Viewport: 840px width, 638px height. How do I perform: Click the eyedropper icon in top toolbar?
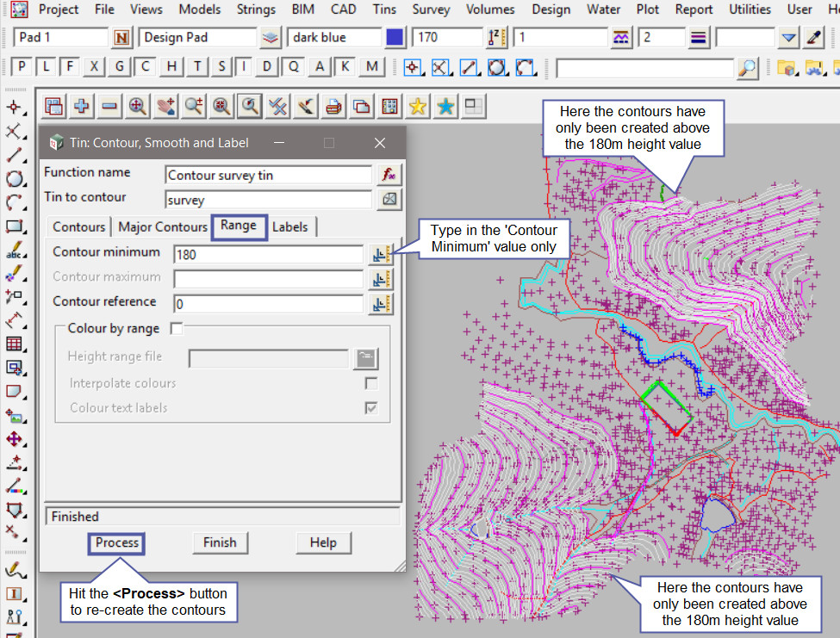(x=813, y=38)
